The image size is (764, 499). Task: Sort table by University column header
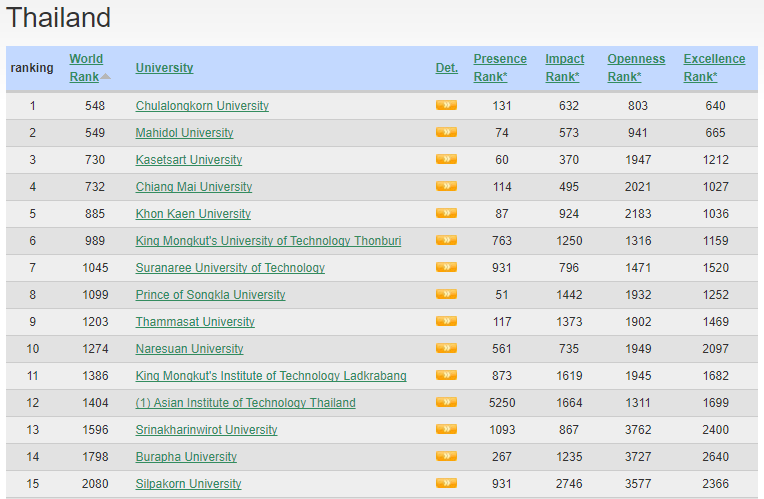coord(164,68)
